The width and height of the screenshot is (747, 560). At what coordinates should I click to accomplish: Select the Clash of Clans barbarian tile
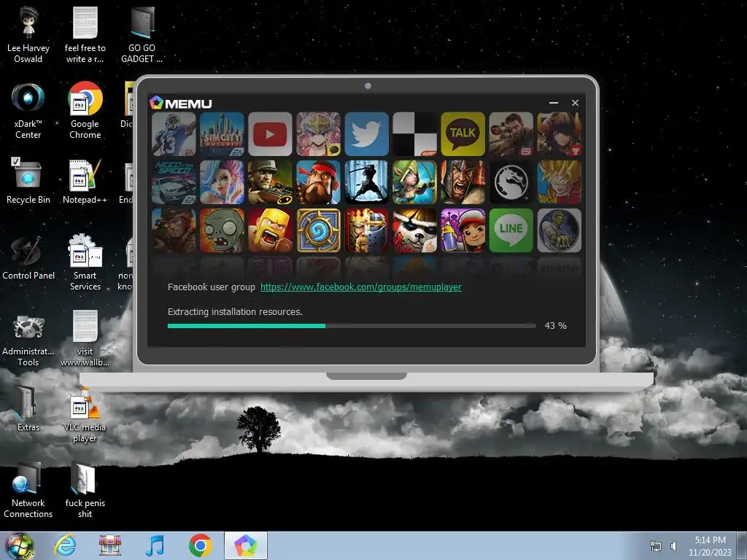(270, 230)
